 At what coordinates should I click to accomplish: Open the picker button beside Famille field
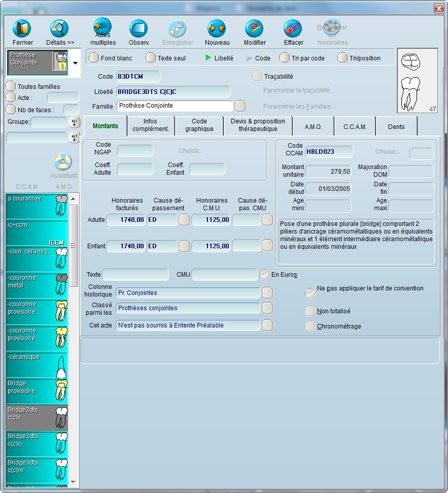(240, 106)
